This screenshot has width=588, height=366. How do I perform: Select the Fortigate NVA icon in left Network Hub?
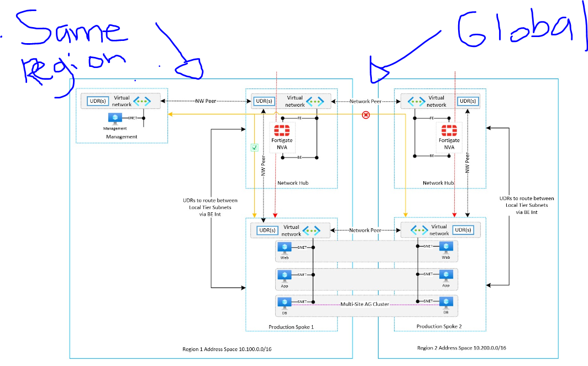tap(281, 132)
